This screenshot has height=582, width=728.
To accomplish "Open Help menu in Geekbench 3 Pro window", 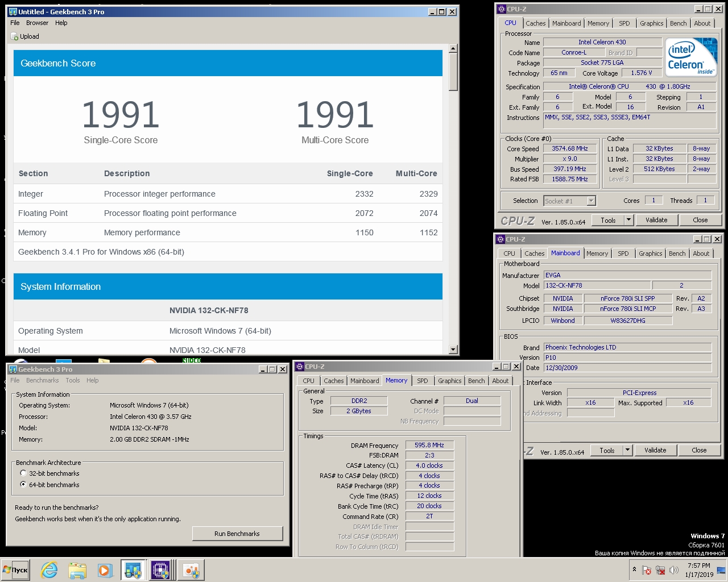I will tap(93, 380).
